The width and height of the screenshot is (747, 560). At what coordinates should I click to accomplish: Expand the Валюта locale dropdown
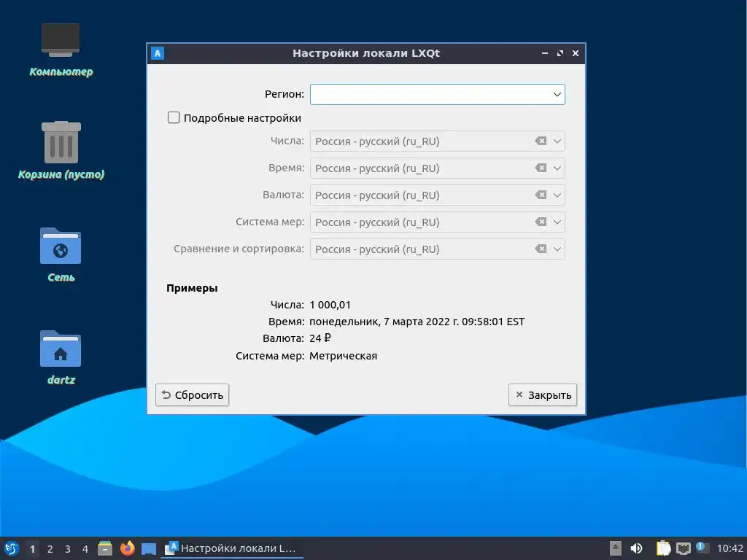tap(557, 195)
